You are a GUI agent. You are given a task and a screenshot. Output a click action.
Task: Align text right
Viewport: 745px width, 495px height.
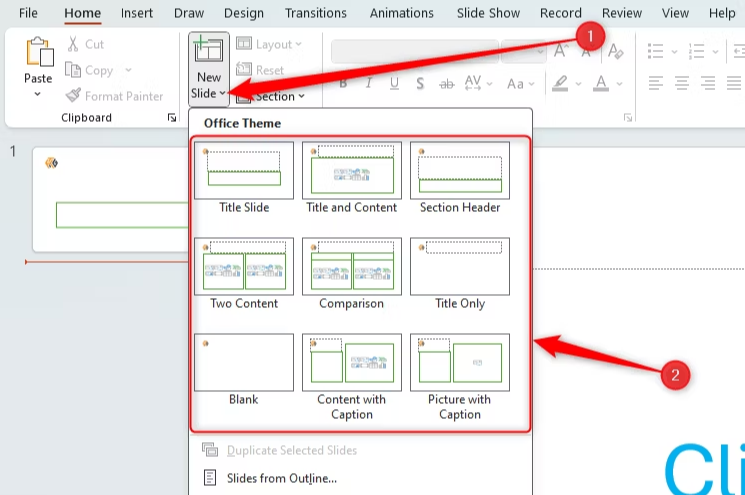[708, 83]
